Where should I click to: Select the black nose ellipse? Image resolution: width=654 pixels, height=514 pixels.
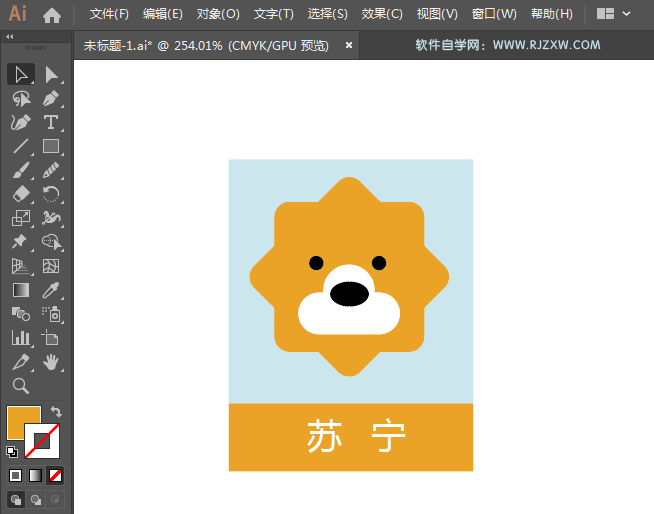pyautogui.click(x=349, y=294)
